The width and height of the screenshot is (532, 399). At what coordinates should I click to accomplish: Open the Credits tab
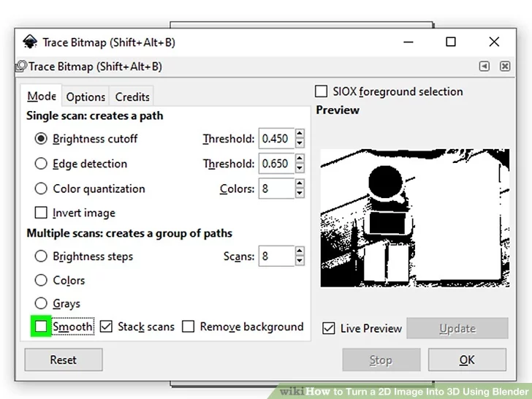click(x=132, y=96)
